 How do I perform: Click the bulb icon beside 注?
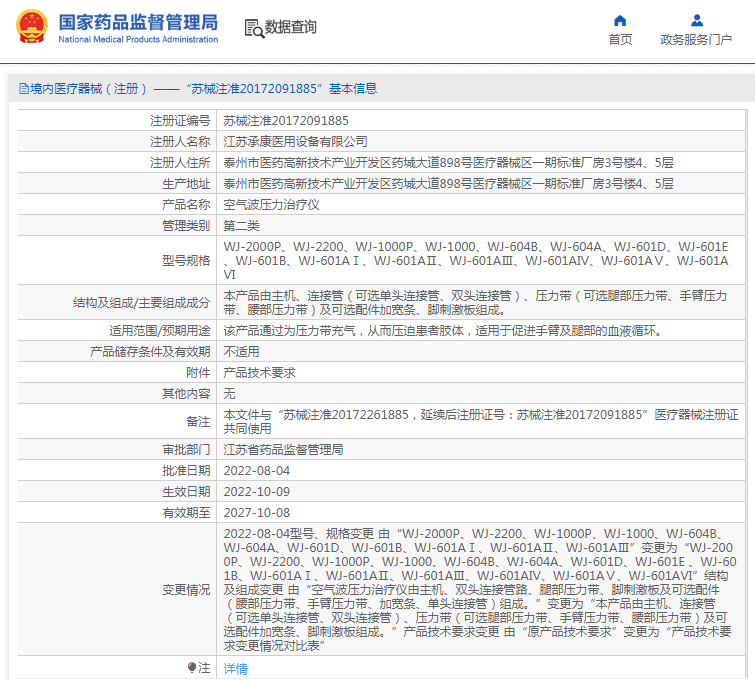pos(192,667)
